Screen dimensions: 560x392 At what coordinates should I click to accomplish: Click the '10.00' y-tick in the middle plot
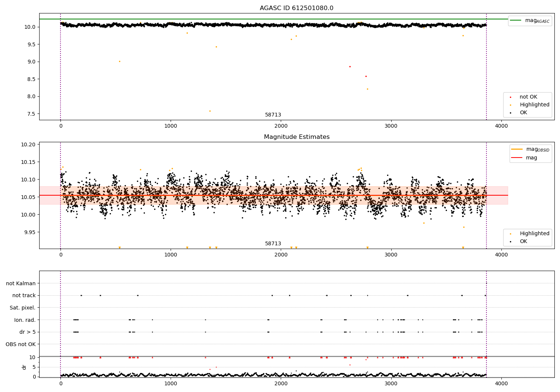[28, 215]
